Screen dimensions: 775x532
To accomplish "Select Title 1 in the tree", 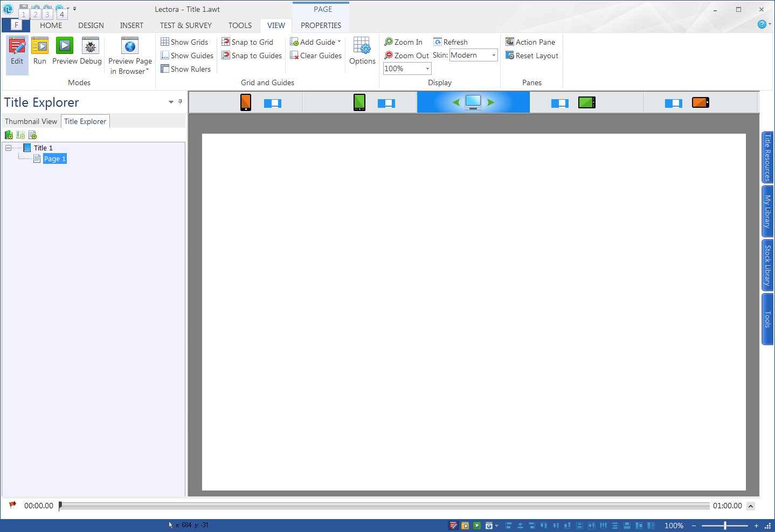I will [43, 148].
